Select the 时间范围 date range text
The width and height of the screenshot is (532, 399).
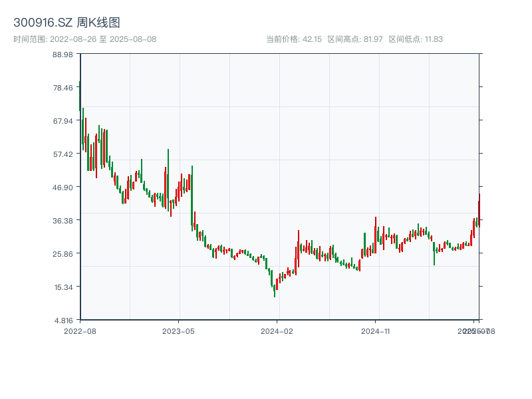[84, 39]
